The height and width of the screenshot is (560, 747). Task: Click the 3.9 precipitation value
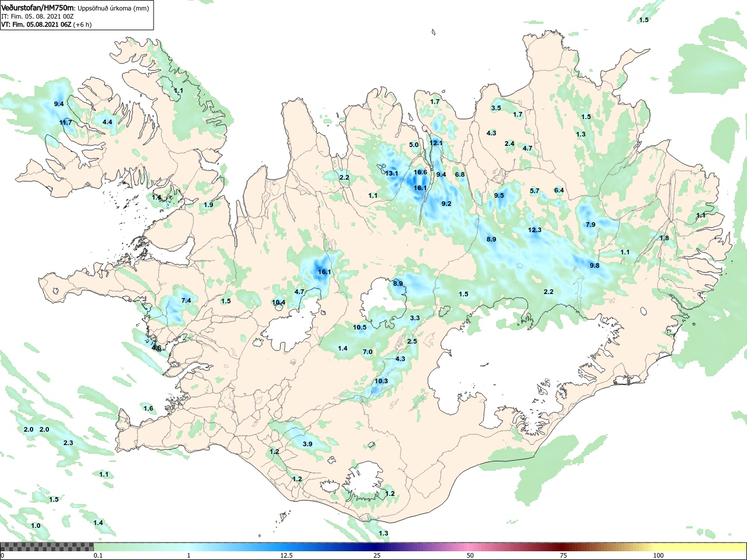pos(308,444)
